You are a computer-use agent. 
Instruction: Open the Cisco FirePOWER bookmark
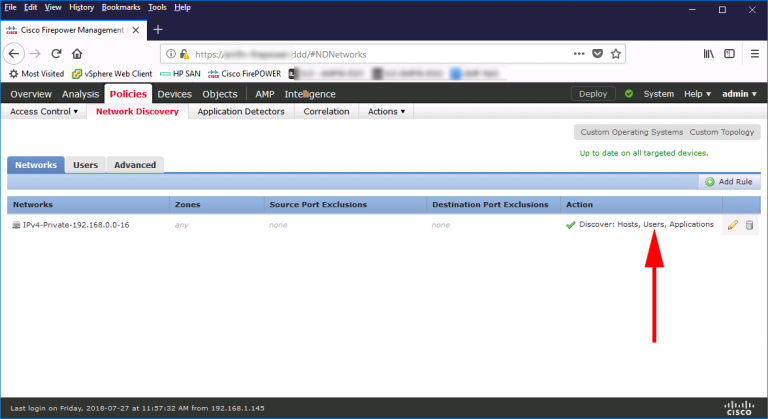pyautogui.click(x=244, y=74)
